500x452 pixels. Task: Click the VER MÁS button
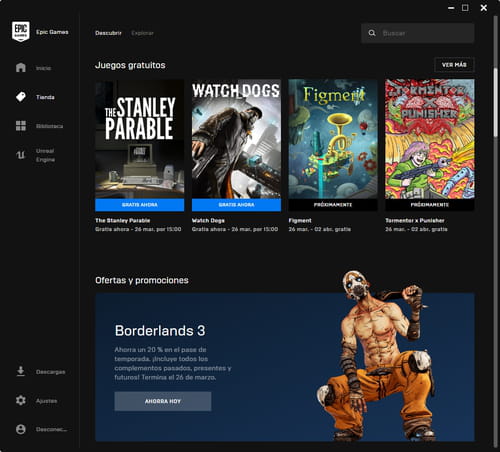tap(454, 65)
